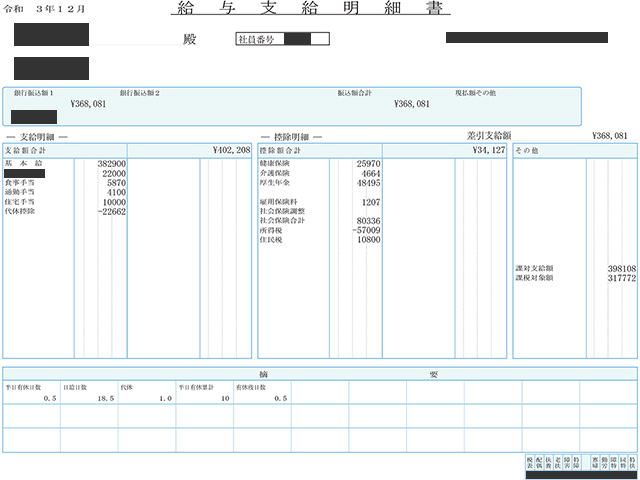Select the 通勤手当 value 4100

pos(115,193)
